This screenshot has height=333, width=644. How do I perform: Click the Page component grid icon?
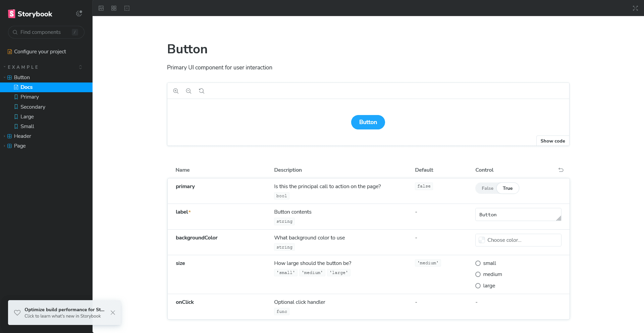click(9, 146)
